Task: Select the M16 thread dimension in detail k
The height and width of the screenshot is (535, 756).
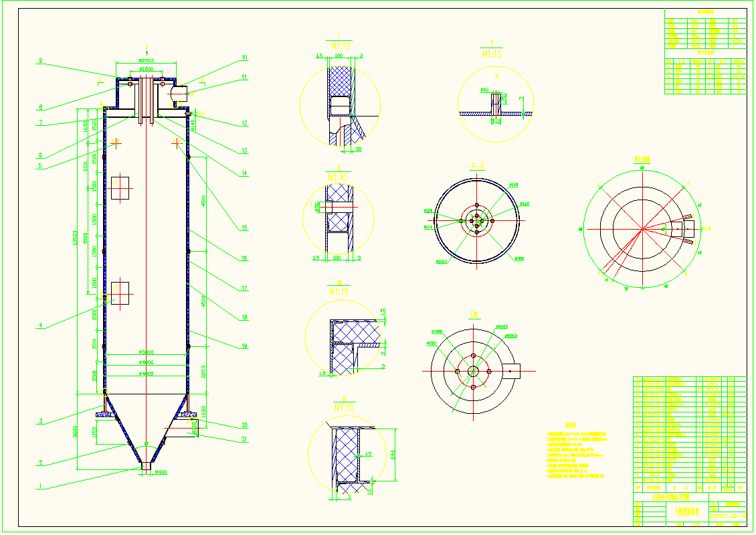Action: click(x=485, y=90)
